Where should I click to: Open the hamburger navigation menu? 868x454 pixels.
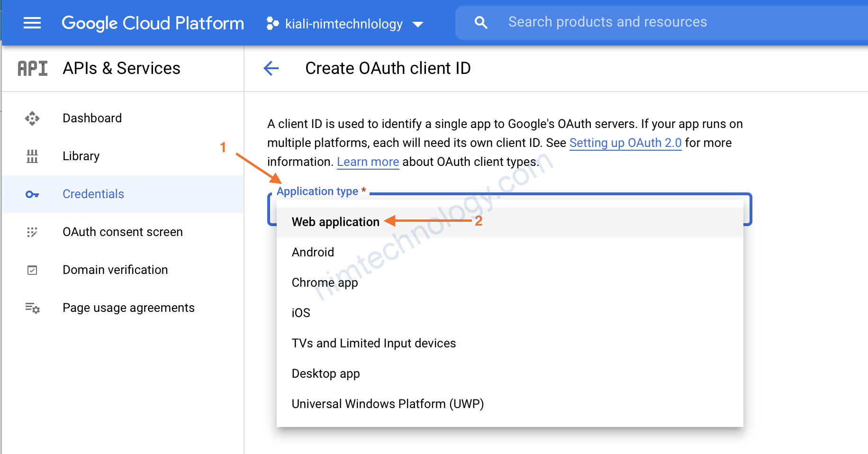[32, 23]
